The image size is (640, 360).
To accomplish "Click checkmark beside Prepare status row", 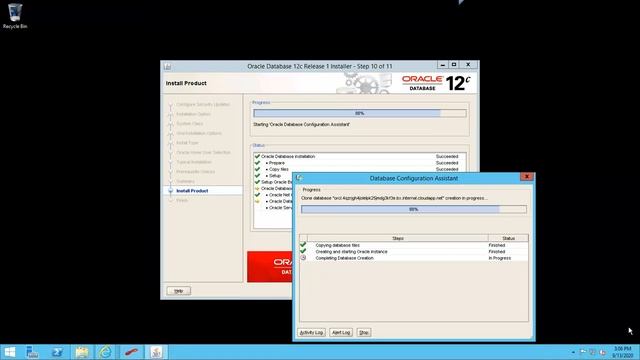I will 257,163.
